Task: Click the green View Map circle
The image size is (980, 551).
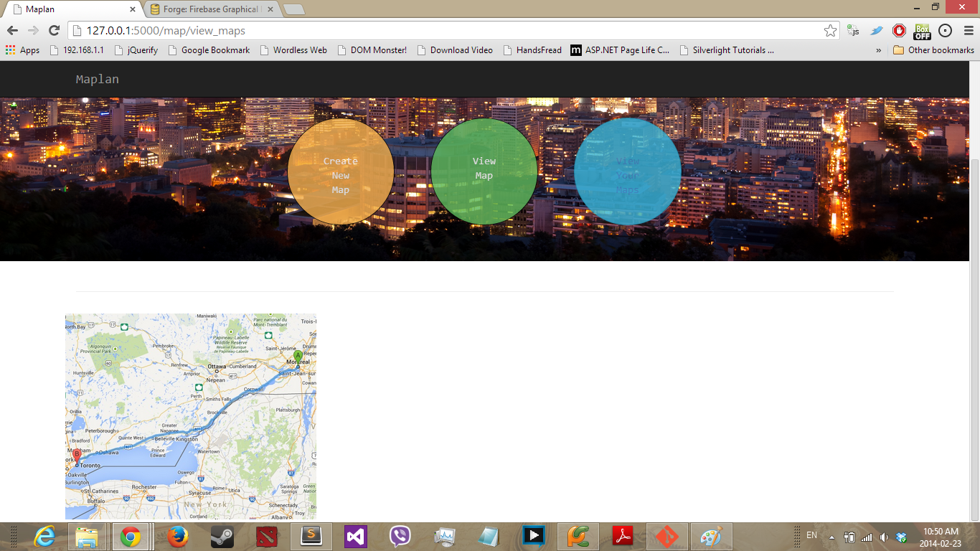Action: 484,171
